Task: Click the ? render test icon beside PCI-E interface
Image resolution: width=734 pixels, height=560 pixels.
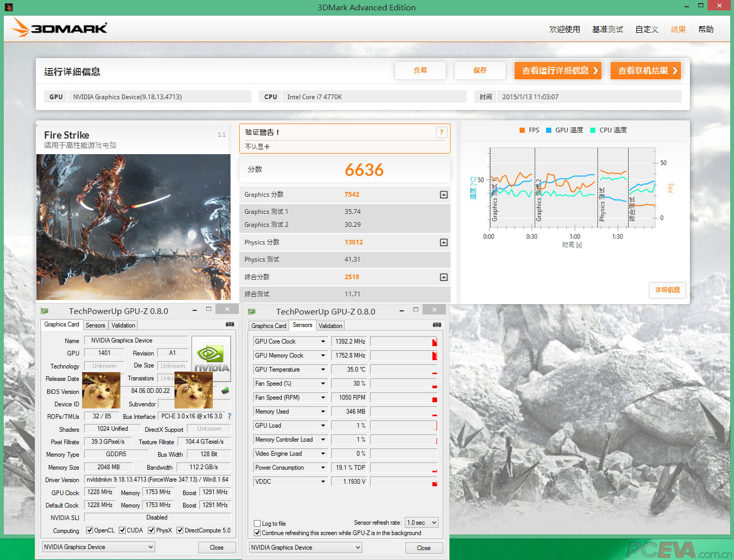Action: click(x=229, y=416)
